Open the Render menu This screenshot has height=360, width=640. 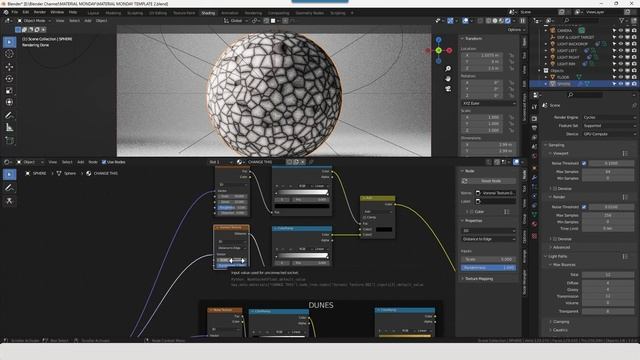pos(40,12)
